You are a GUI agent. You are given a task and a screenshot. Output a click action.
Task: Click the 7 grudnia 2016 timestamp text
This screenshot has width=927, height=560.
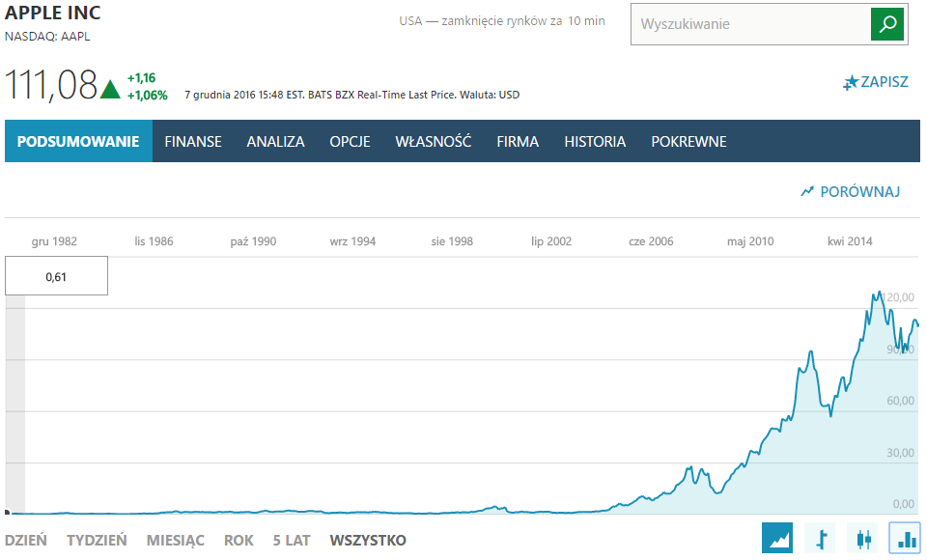tap(351, 95)
